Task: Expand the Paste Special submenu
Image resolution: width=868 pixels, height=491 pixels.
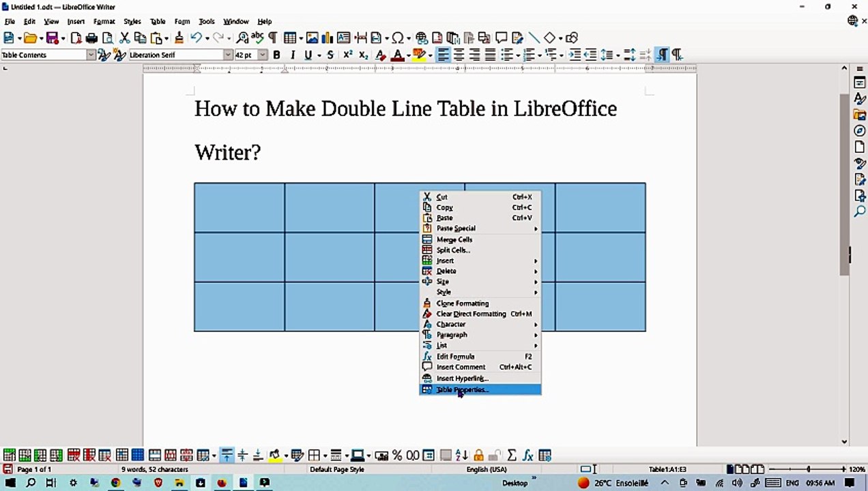Action: pos(480,228)
